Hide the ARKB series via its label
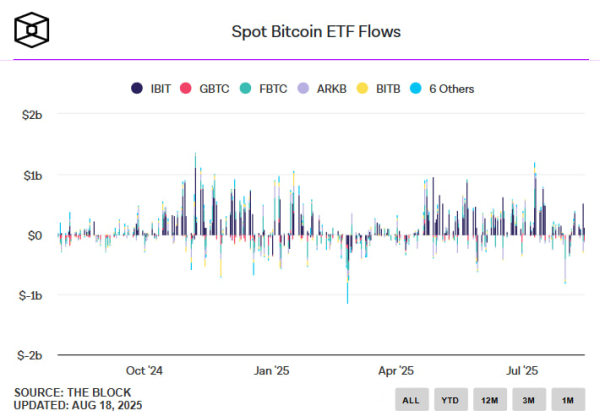The width and height of the screenshot is (600, 416). (332, 89)
